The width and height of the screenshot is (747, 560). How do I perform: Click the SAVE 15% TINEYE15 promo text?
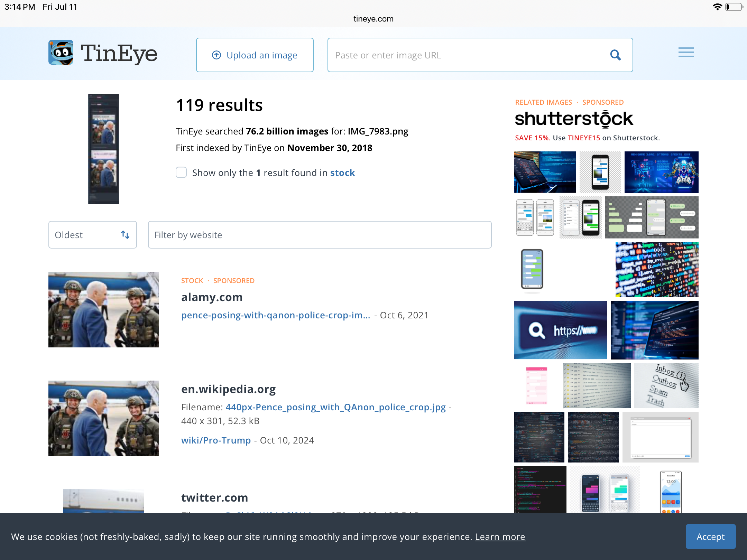click(587, 138)
